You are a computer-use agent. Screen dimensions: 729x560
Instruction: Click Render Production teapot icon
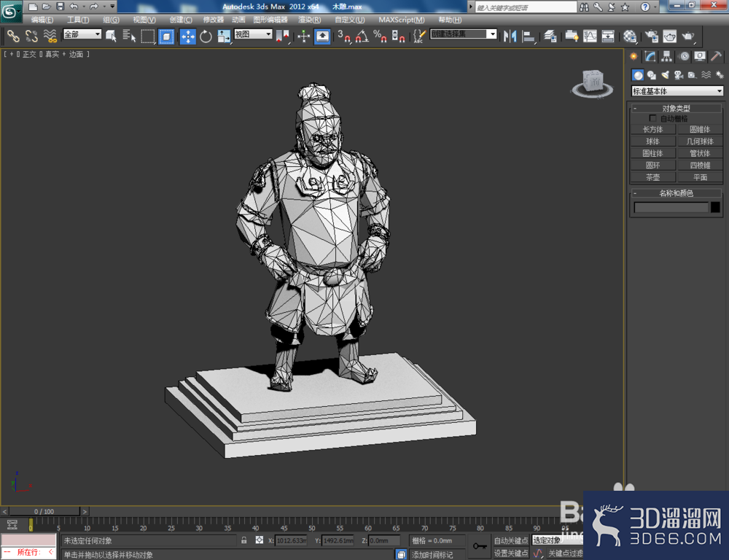tap(688, 36)
